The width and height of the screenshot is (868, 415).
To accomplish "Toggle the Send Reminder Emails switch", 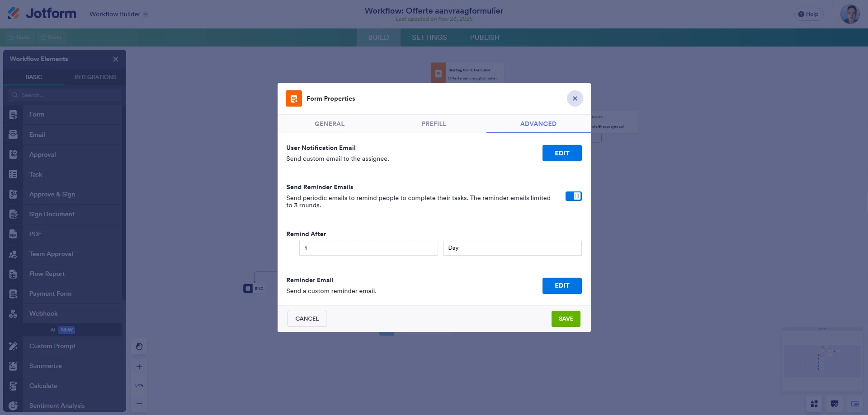I will tap(573, 196).
